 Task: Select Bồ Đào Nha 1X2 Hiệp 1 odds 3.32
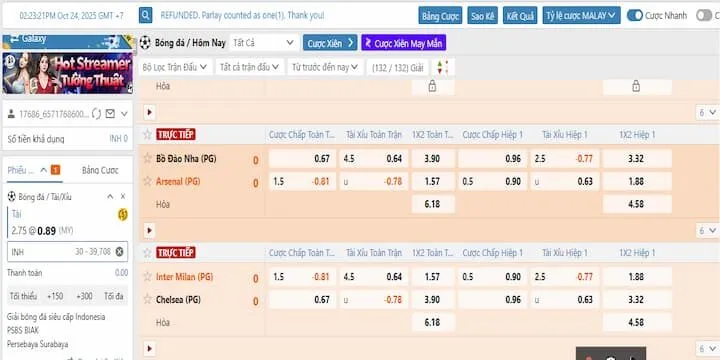click(636, 158)
